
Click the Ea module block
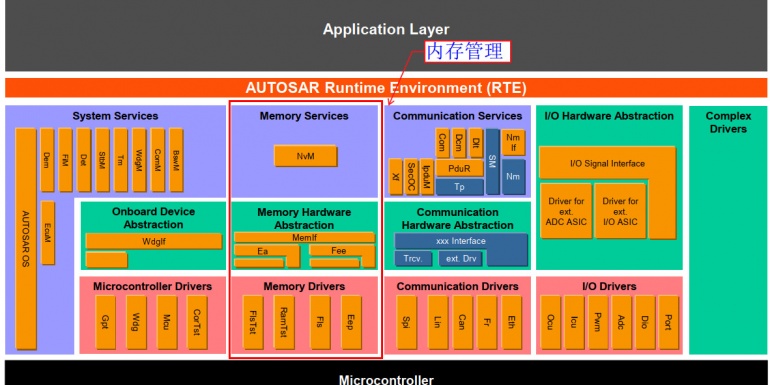tap(263, 251)
